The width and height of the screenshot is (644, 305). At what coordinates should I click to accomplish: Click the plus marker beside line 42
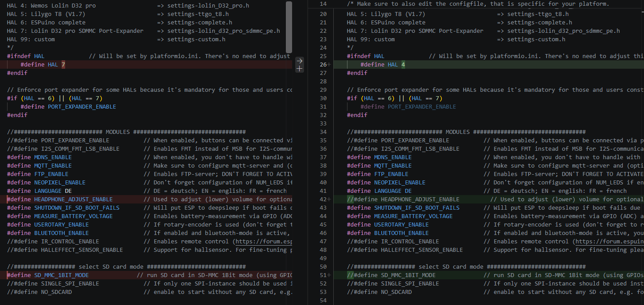(329, 199)
